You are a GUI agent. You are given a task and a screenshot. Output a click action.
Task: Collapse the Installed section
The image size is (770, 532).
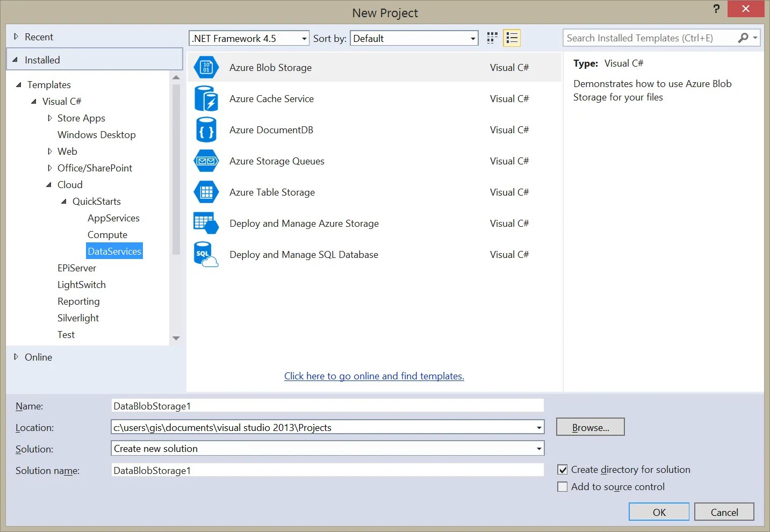pos(15,60)
